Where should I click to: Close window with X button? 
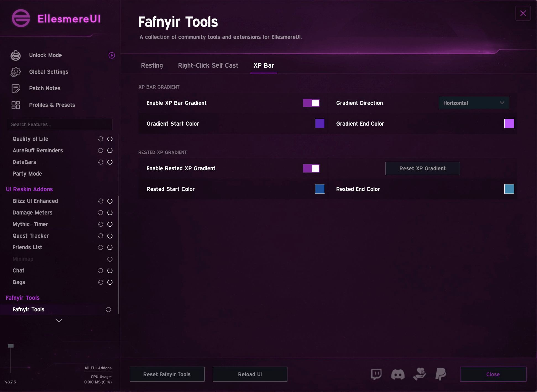point(523,13)
